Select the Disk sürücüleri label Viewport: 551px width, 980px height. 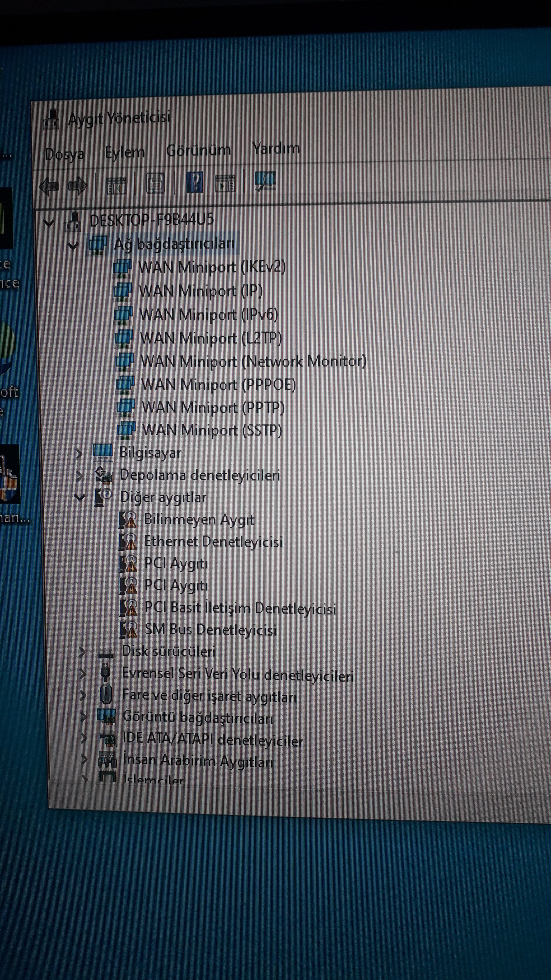pos(168,651)
